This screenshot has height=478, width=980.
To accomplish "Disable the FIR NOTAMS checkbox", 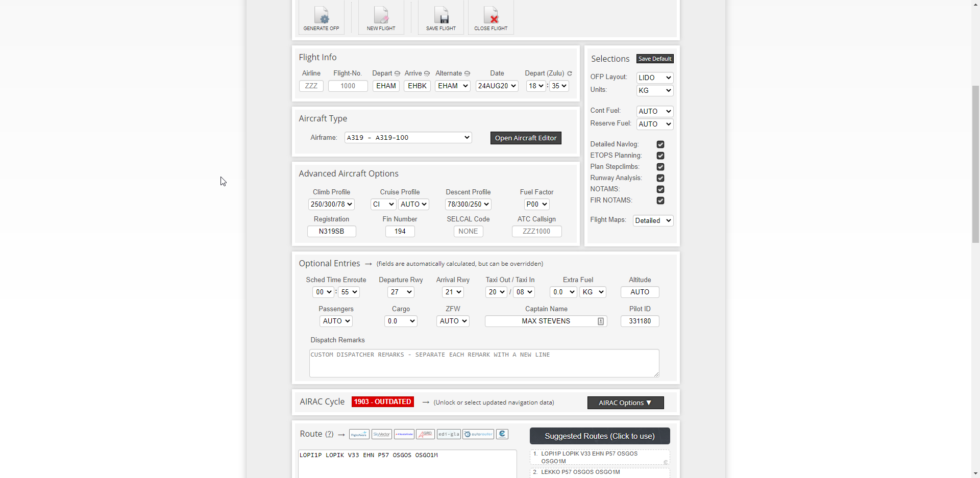I will click(660, 200).
